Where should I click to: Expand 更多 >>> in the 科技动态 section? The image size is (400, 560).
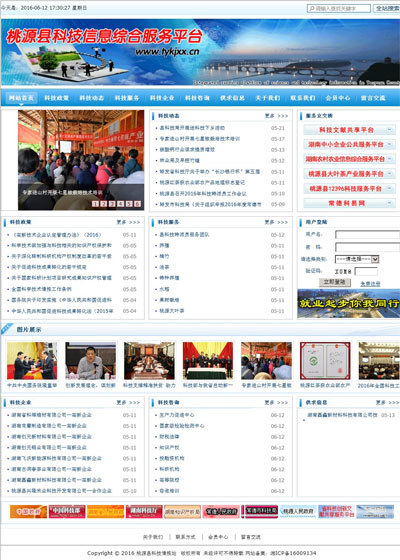[x=276, y=116]
